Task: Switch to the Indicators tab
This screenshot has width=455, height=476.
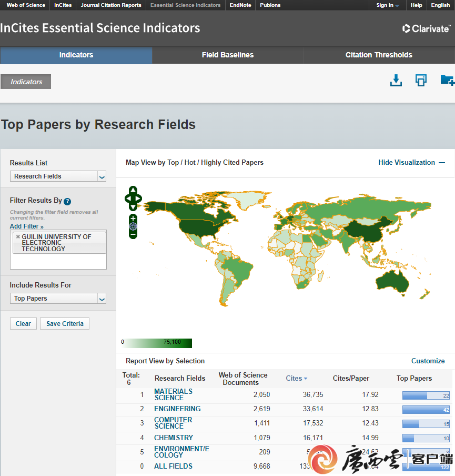Action: [x=76, y=55]
